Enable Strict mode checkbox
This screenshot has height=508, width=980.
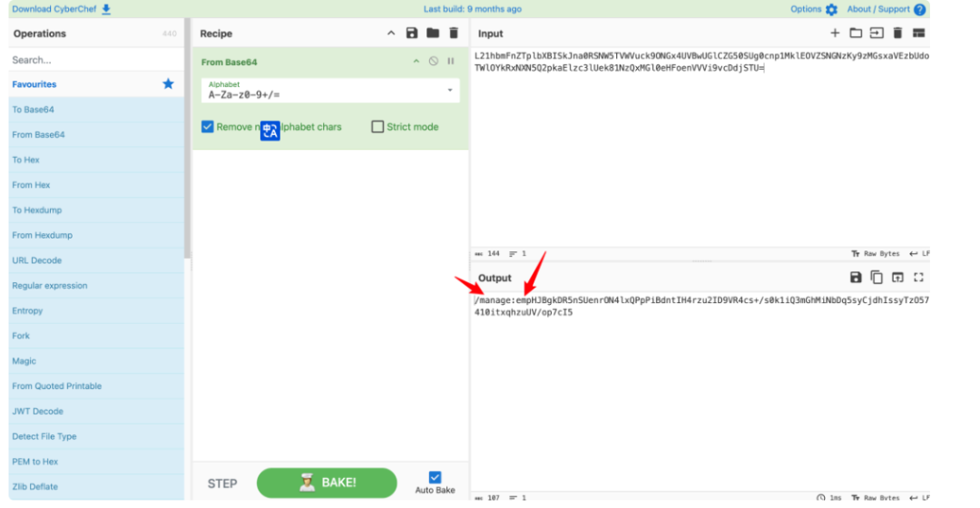[377, 127]
